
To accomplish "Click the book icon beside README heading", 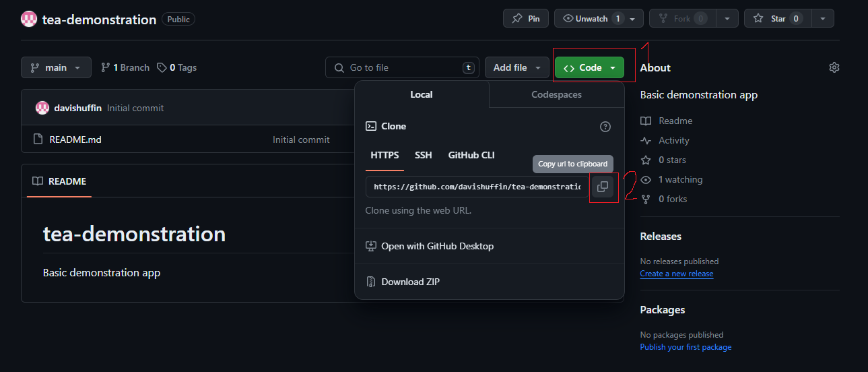I will click(x=38, y=181).
